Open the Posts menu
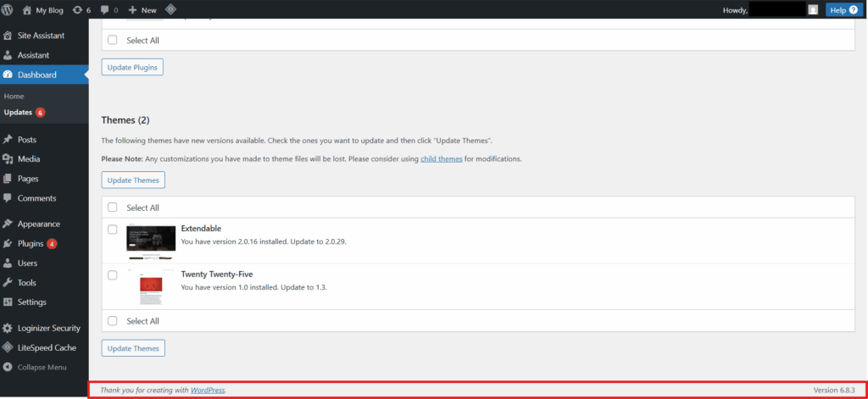The height and width of the screenshot is (399, 868). pyautogui.click(x=27, y=140)
